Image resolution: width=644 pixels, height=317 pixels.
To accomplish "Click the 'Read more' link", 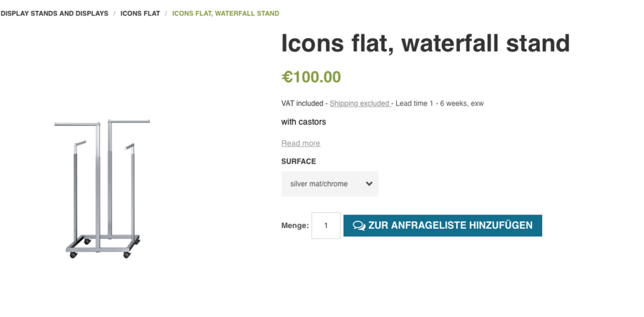I will (x=301, y=143).
